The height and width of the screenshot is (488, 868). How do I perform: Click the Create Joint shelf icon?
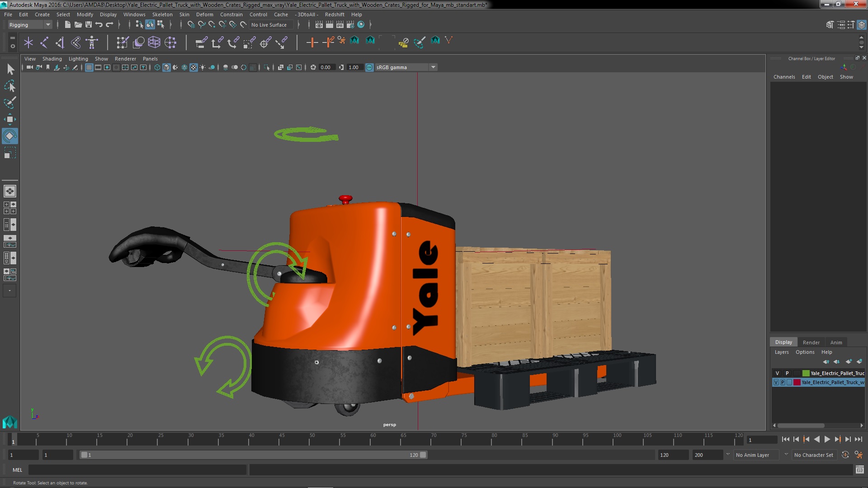[x=44, y=42]
